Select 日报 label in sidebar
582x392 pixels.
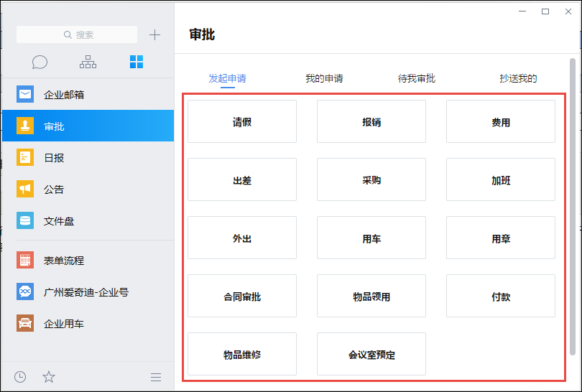pos(54,158)
